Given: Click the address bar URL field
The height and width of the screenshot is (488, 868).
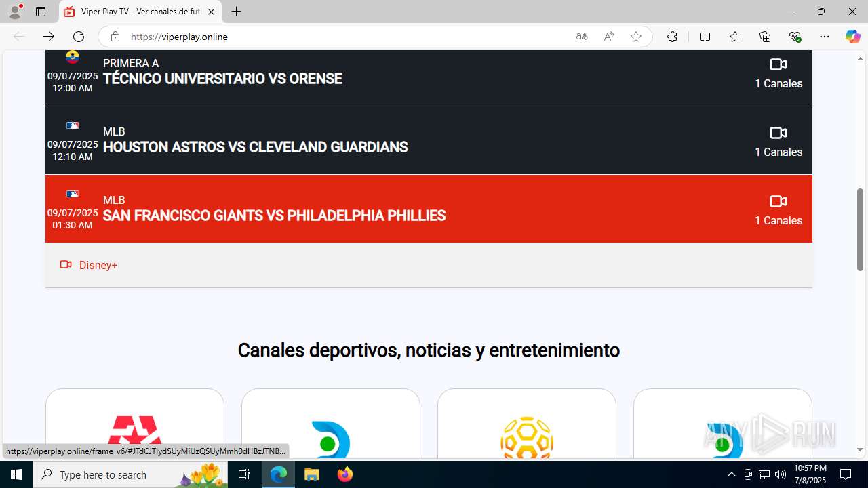Looking at the screenshot, I should click(346, 37).
